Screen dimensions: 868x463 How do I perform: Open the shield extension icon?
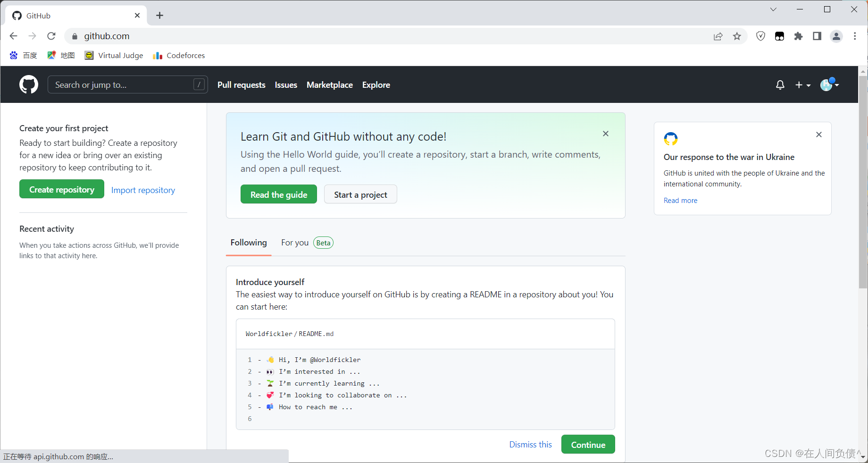click(760, 36)
